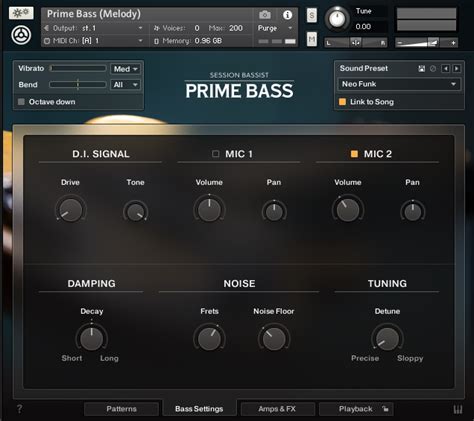The height and width of the screenshot is (421, 474).
Task: Click the Damping Decay knob
Action: [x=92, y=339]
